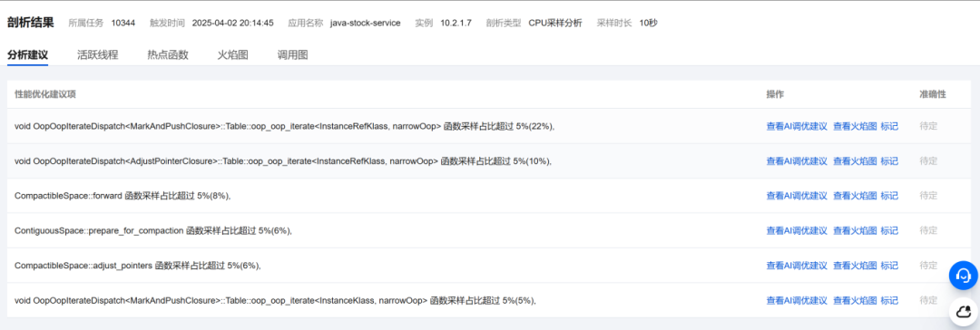This screenshot has width=980, height=330.
Task: Switch to the 分析建议 tab
Action: click(x=27, y=54)
